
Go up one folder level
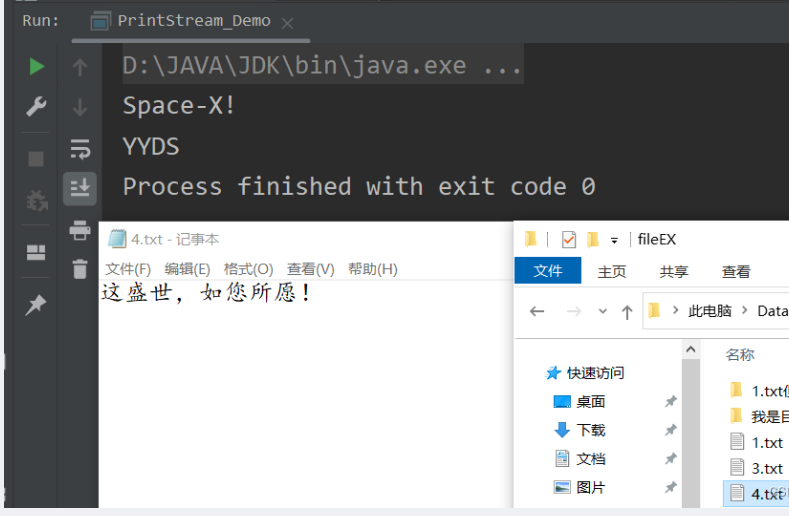(627, 311)
